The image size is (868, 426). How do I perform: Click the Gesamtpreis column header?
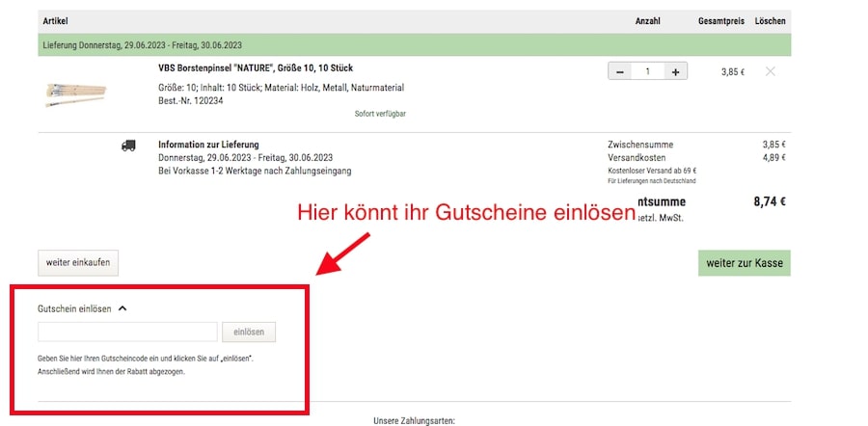tap(720, 20)
